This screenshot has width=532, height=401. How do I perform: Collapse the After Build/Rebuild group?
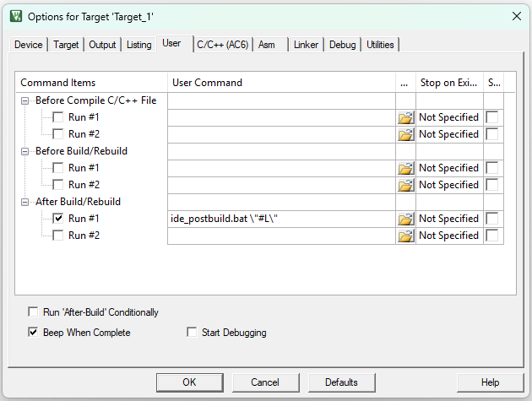[x=24, y=203]
